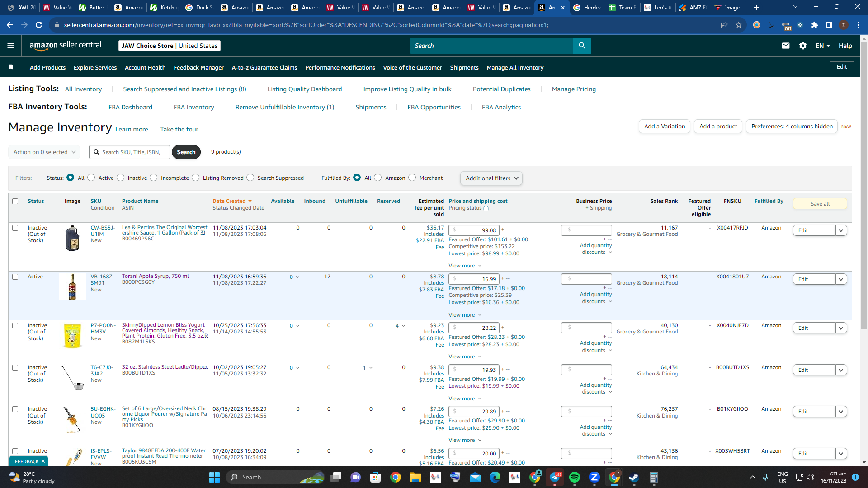The height and width of the screenshot is (488, 868).
Task: Click the search magnifier button in header
Action: click(x=582, y=46)
